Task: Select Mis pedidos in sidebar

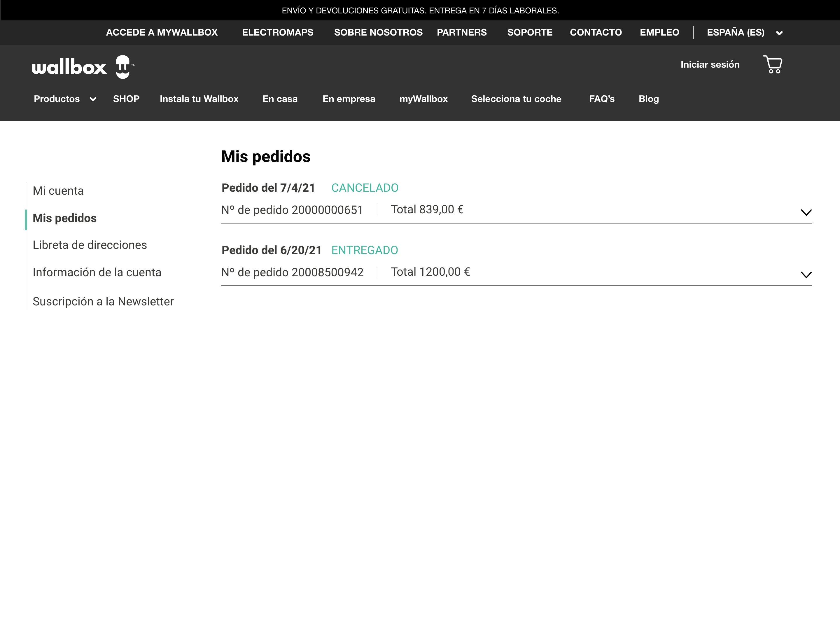Action: tap(64, 218)
